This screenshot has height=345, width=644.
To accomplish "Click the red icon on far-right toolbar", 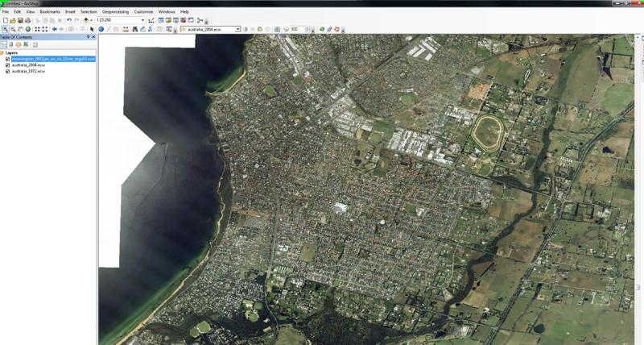I will tap(336, 29).
